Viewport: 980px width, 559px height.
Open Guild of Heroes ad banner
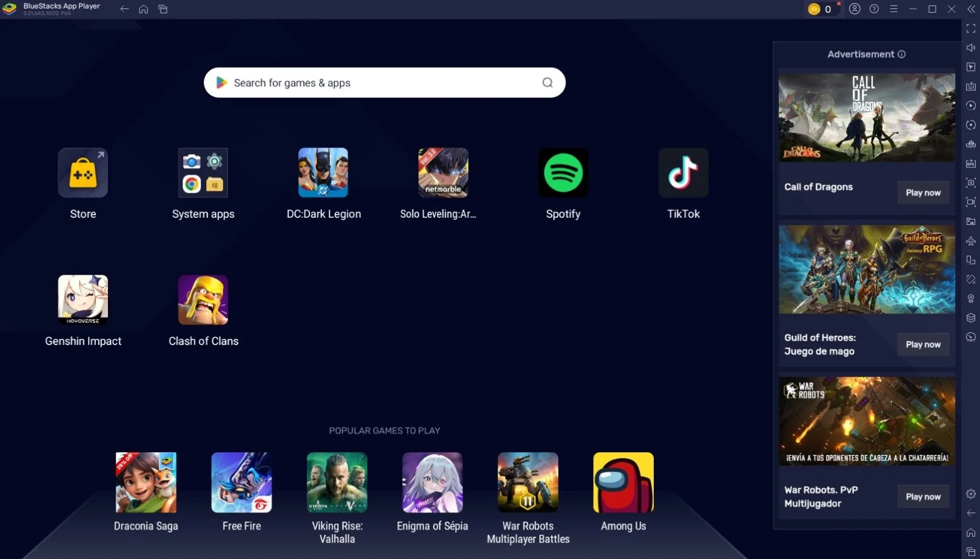pos(867,269)
